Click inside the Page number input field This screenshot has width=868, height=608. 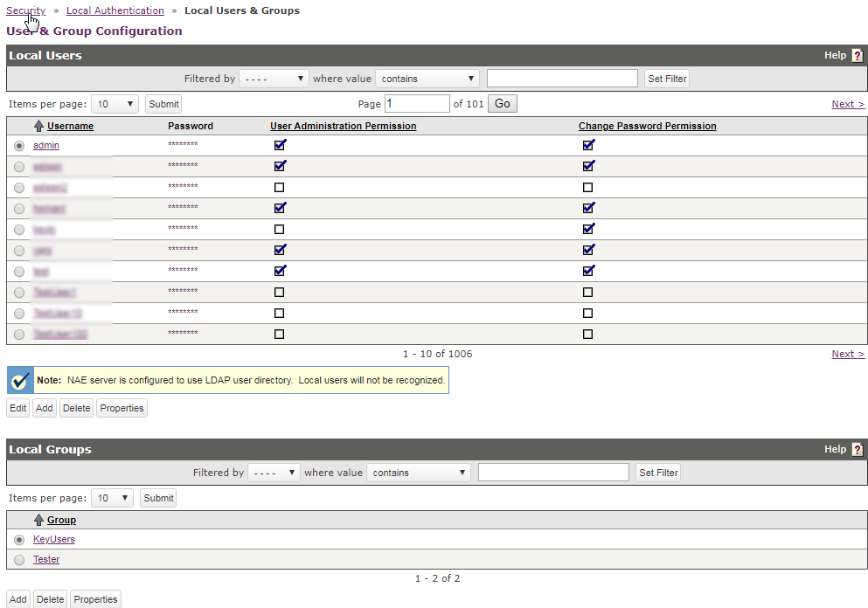[416, 102]
